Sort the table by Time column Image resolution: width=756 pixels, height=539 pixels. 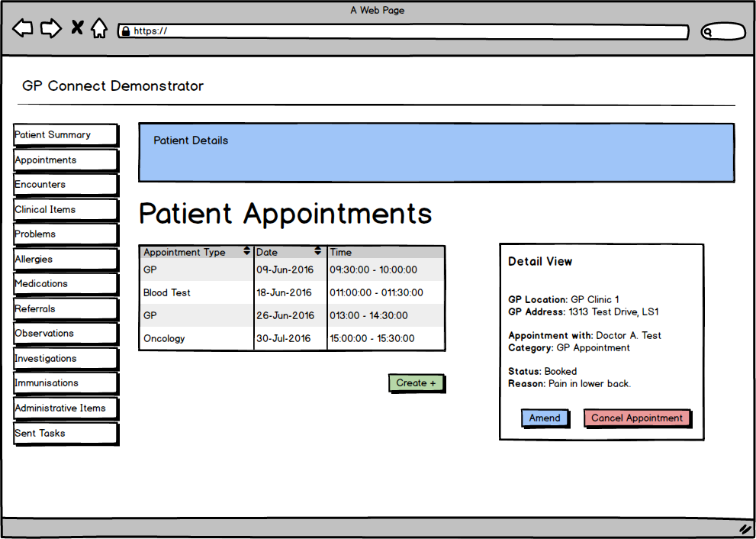[340, 252]
